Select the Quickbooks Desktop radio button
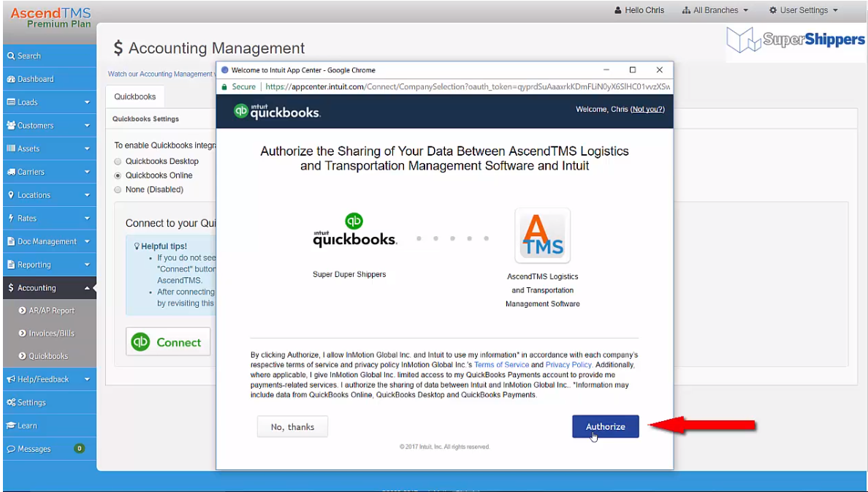 pyautogui.click(x=118, y=162)
